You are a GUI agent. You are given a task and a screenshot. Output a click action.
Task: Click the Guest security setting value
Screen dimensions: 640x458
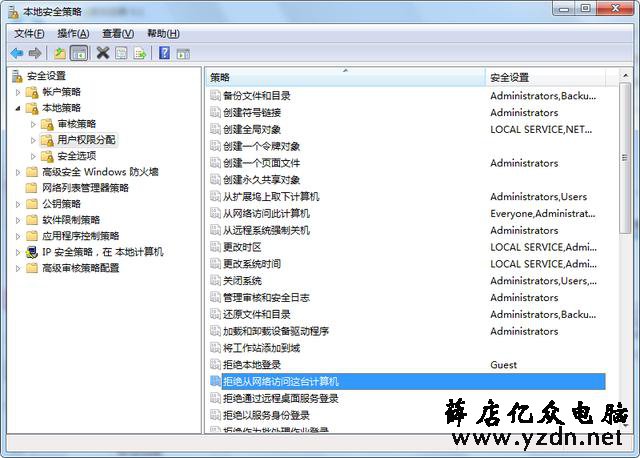[503, 365]
